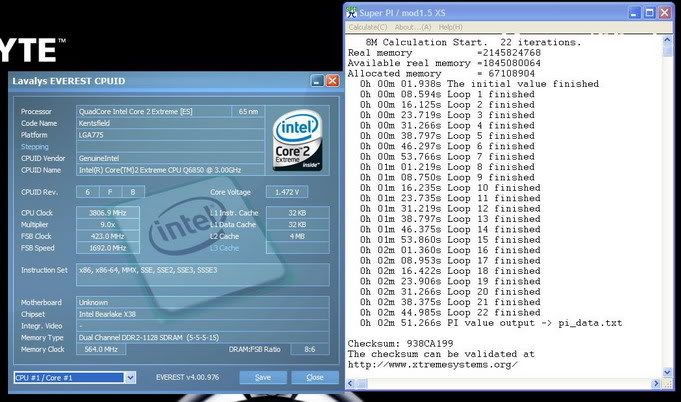Click the Allocated memory line

click(441, 74)
